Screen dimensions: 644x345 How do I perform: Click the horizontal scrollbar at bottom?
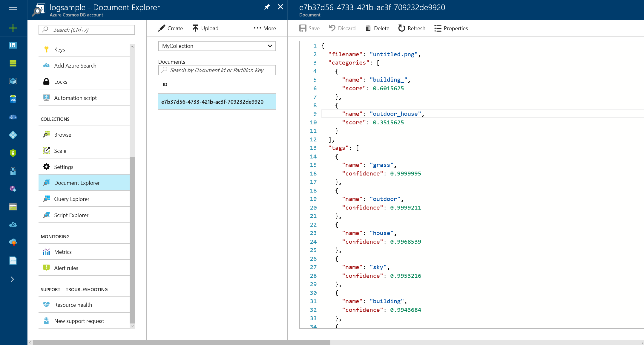click(x=181, y=342)
